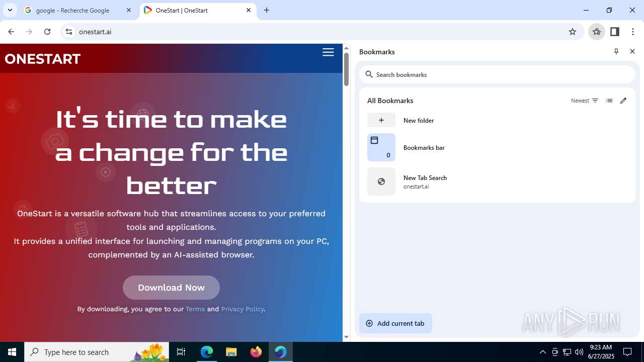The width and height of the screenshot is (644, 362).
Task: Switch bookmarks to list view
Action: (x=609, y=101)
